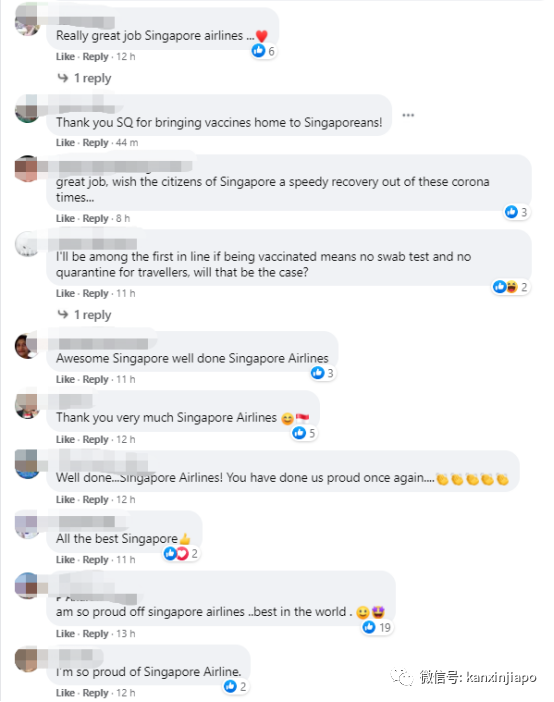Open profile picture of 'Awesome Singapore' commenter
Image resolution: width=554 pixels, height=702 pixels.
pyautogui.click(x=27, y=346)
